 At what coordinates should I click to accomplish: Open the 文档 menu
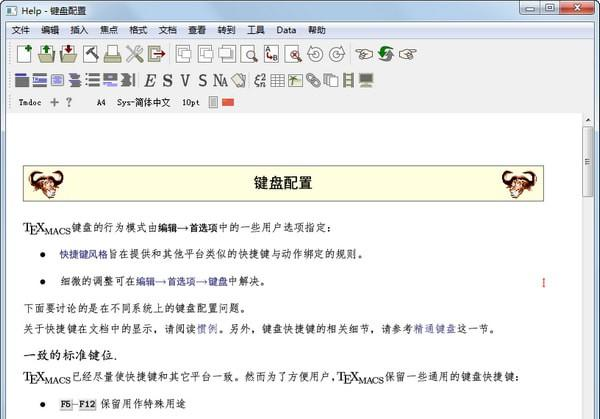pos(168,30)
